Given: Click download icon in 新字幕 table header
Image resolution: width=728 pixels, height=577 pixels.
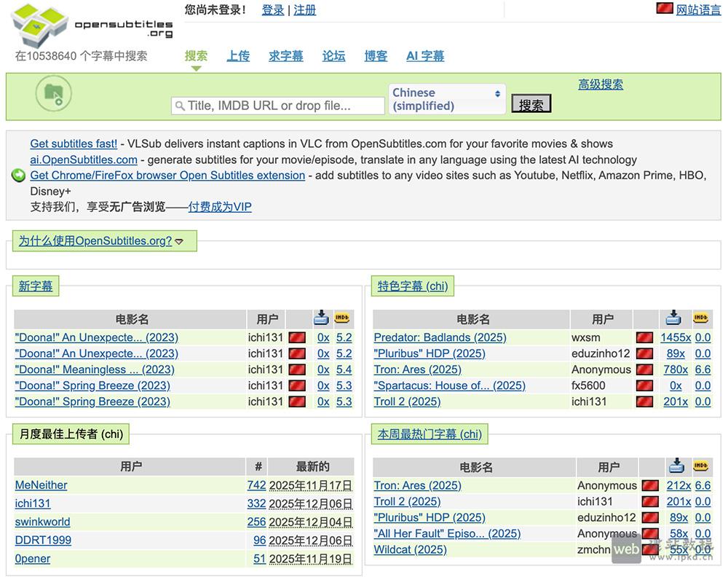Looking at the screenshot, I should coord(322,318).
